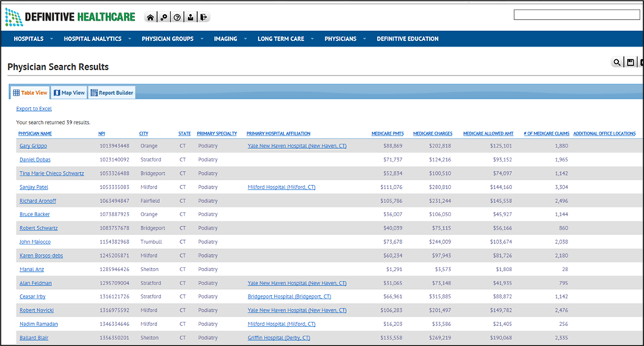Go to the Home icon in the header
Viewport: 644px width, 346px height.
(150, 17)
